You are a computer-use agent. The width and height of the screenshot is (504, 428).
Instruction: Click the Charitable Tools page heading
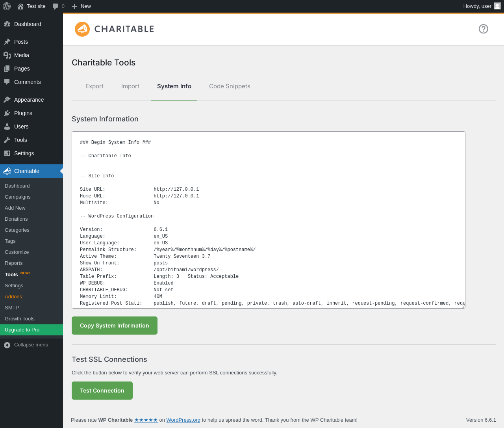104,63
